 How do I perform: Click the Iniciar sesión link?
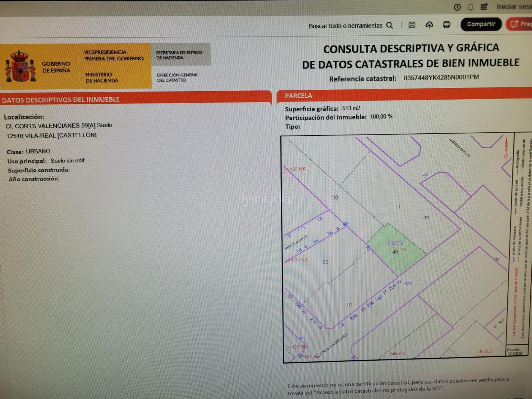(x=513, y=7)
